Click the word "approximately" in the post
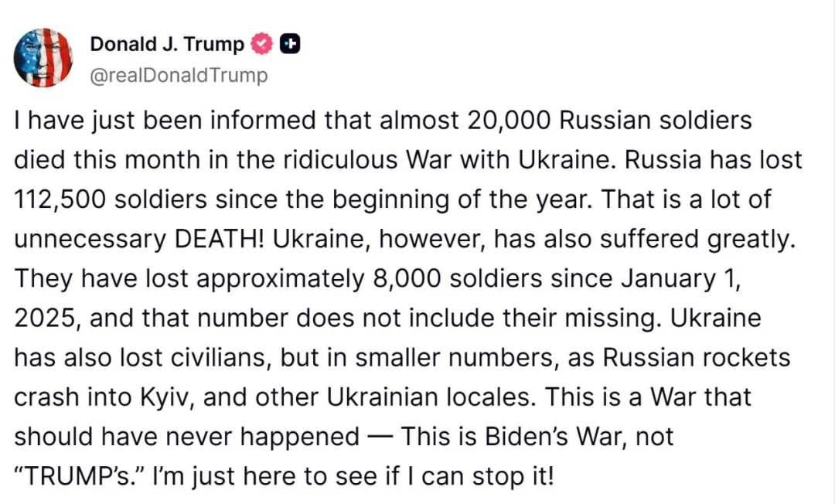This screenshot has width=835, height=504. click(x=280, y=279)
